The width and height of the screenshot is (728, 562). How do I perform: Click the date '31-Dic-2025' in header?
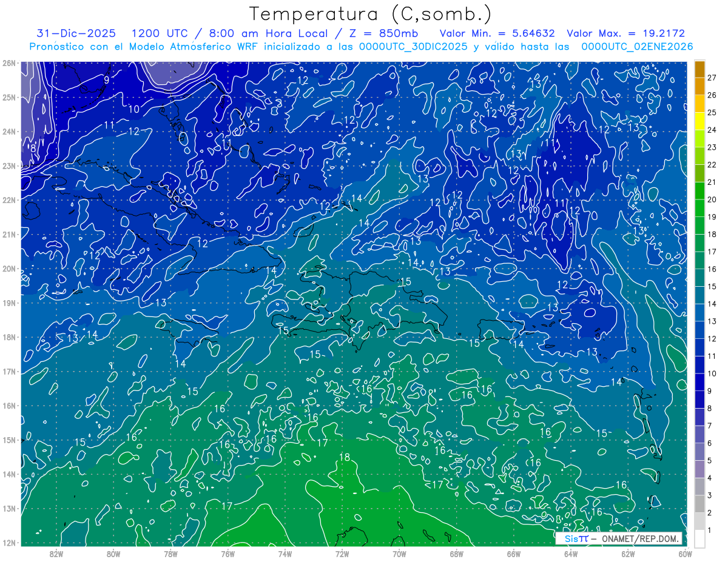click(x=75, y=33)
